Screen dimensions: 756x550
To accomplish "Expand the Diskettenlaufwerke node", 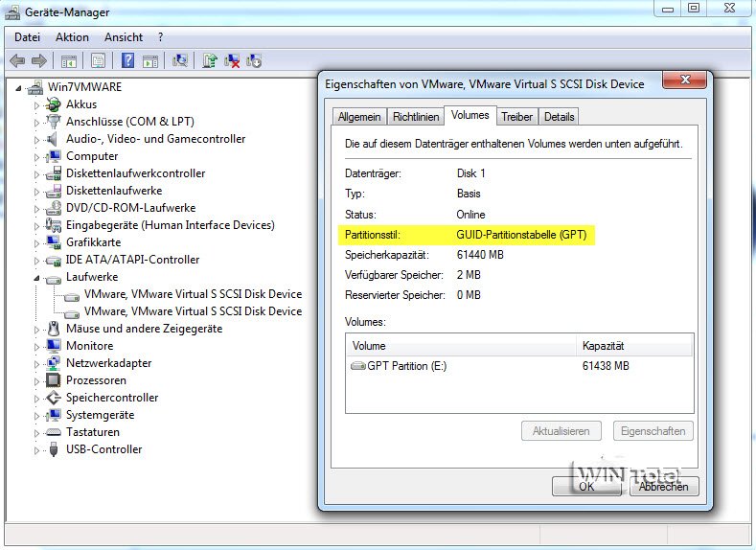I will tap(36, 192).
